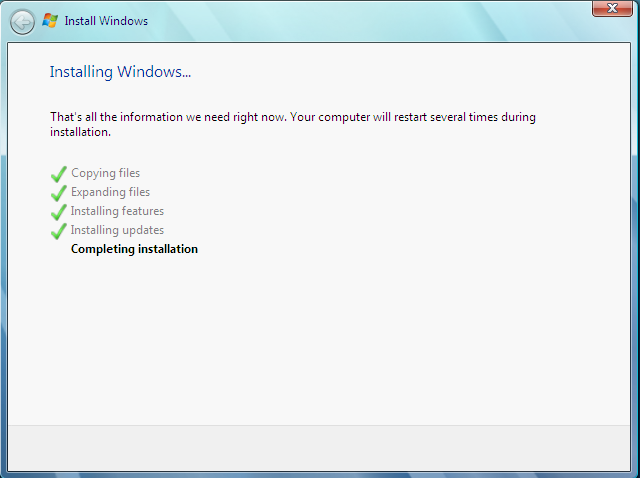Click the "Installing Windows..." heading
640x478 pixels.
[x=120, y=72]
